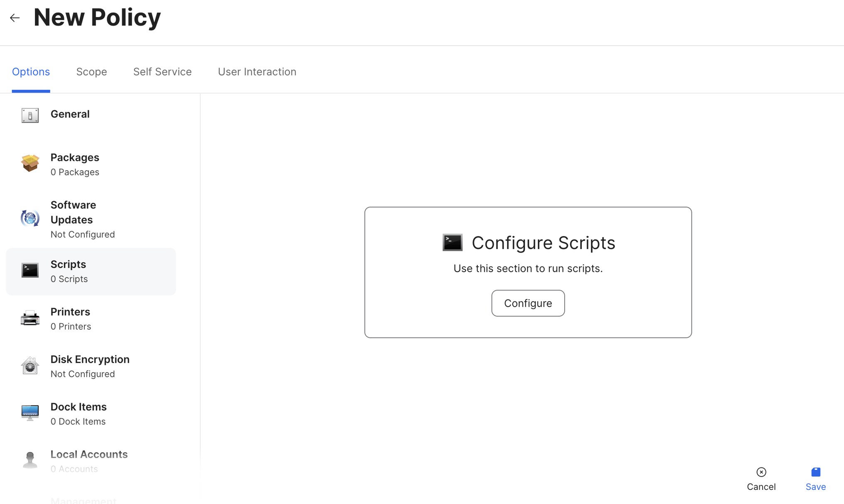Click the back arrow beside New Policy
Image resolution: width=844 pixels, height=504 pixels.
[x=15, y=18]
